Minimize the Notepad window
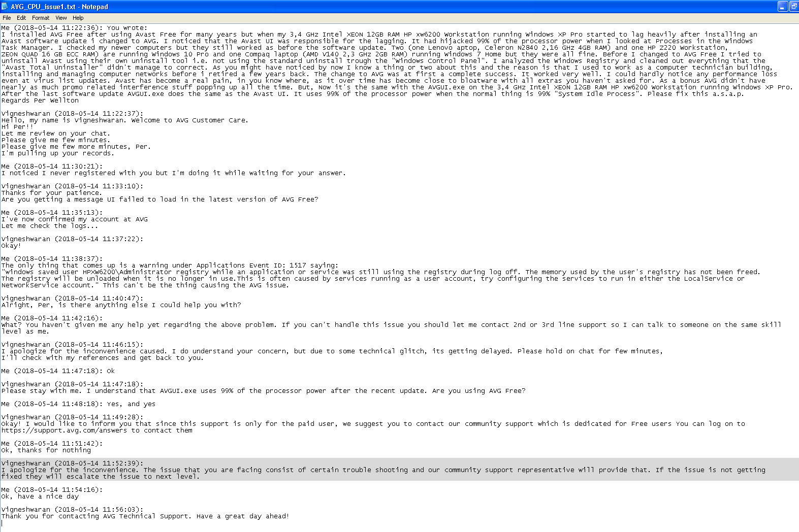799x532 pixels. pyautogui.click(x=782, y=7)
